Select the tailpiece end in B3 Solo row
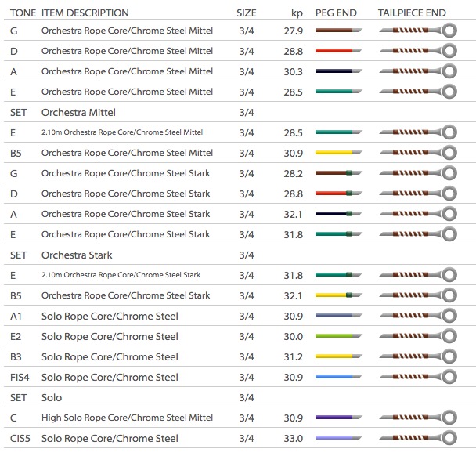This screenshot has width=476, height=456. tap(418, 356)
